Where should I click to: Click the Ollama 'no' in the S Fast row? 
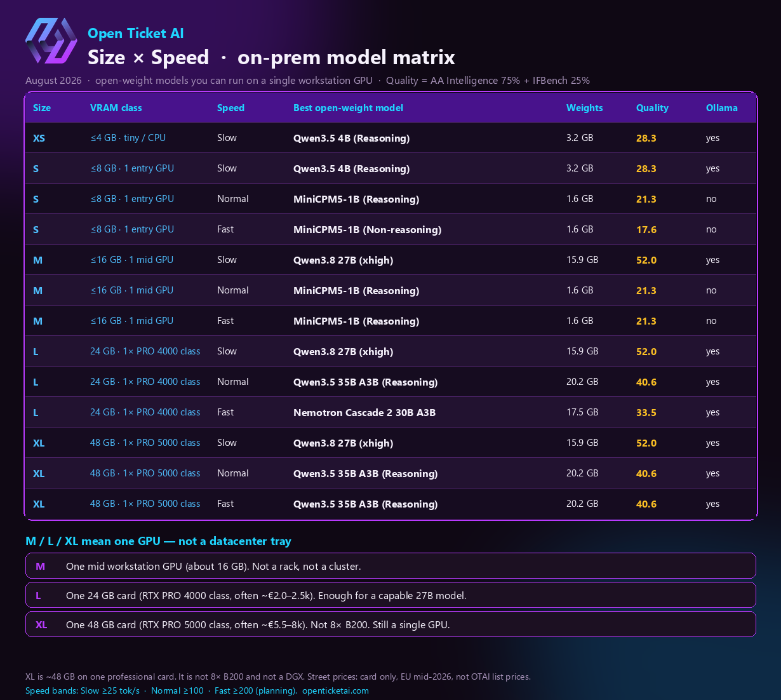pyautogui.click(x=711, y=230)
